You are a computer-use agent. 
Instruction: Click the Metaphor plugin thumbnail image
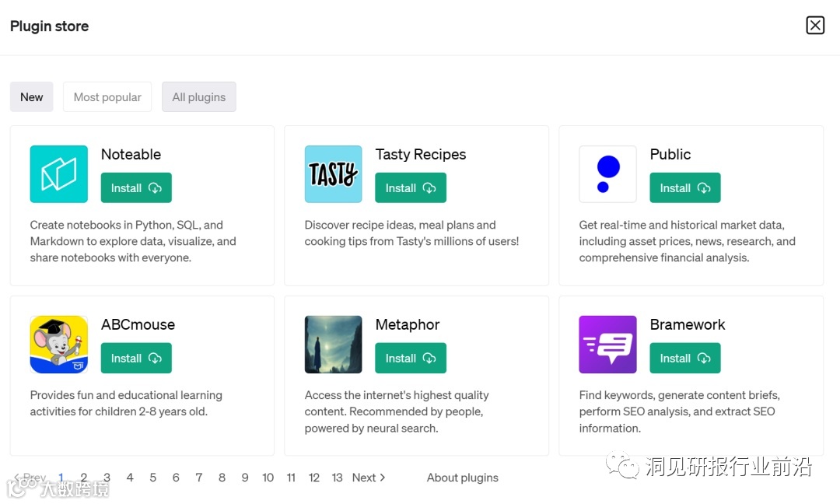(333, 345)
